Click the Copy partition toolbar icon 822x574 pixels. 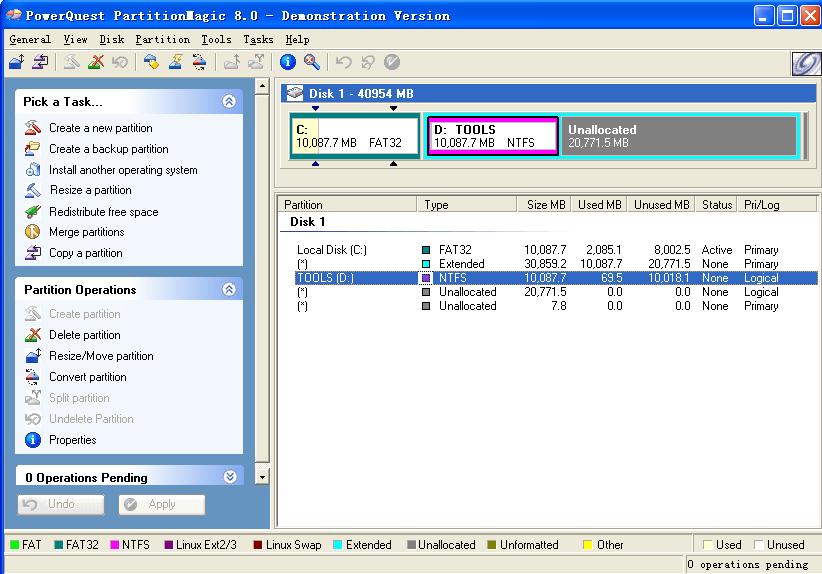pyautogui.click(x=40, y=62)
